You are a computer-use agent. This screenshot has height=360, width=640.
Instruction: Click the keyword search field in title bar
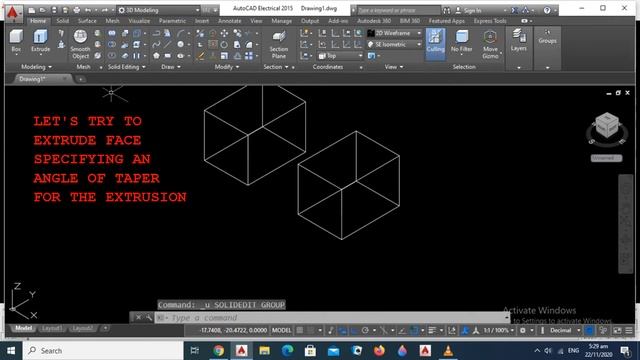click(x=399, y=10)
